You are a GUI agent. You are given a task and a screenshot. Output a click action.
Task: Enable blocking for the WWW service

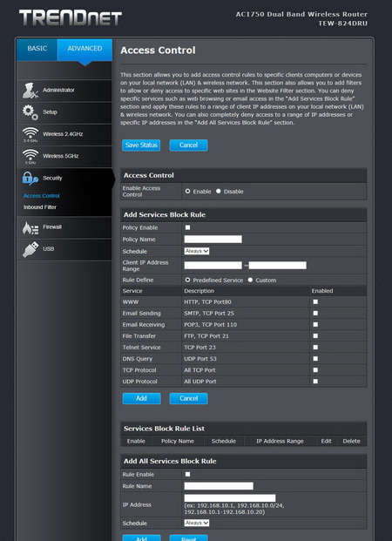(x=315, y=302)
